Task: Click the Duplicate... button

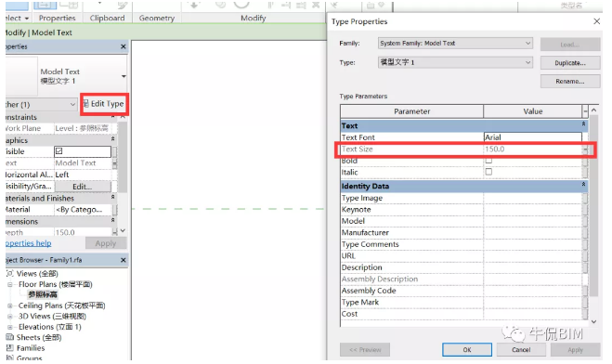Action: coord(570,63)
